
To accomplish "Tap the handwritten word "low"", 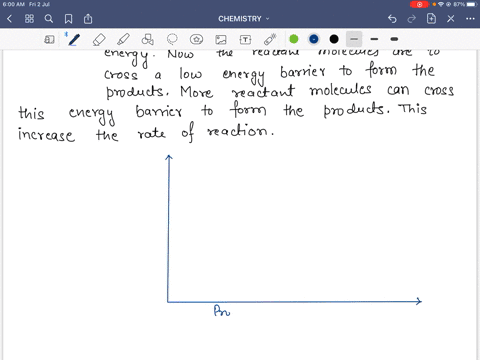I will 191,74.
